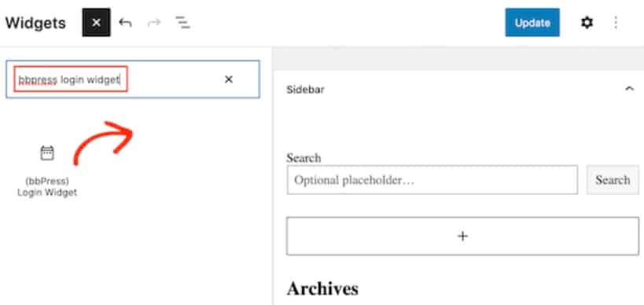Image resolution: width=644 pixels, height=305 pixels.
Task: Close the block inserter with black X toggle
Action: [x=96, y=23]
